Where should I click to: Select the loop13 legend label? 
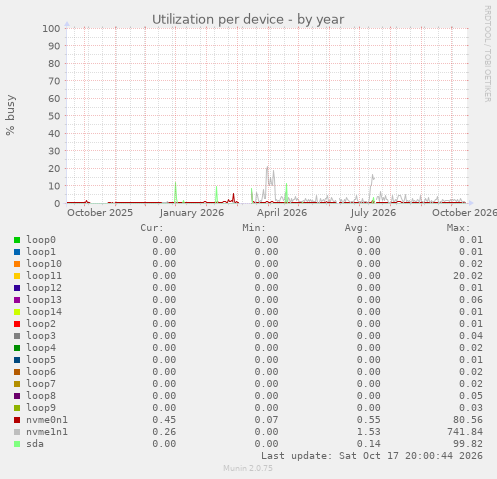coord(44,300)
